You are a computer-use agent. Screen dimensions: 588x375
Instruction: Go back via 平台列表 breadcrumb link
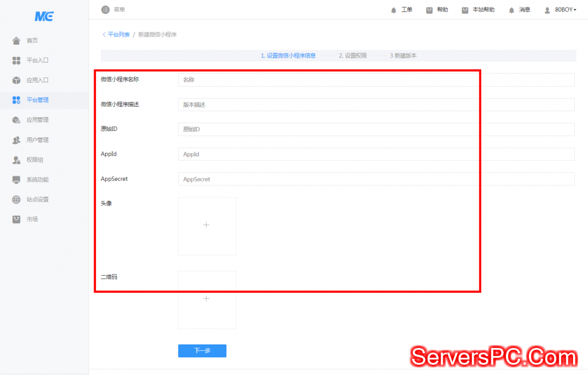118,34
